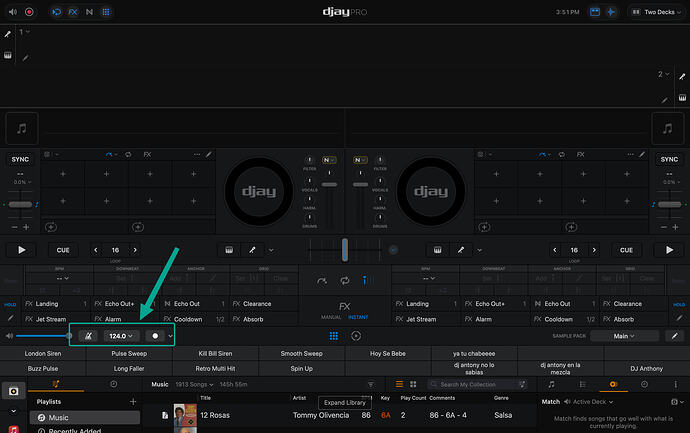Open the master volume speaker icon at top left
The width and height of the screenshot is (690, 433).
pyautogui.click(x=13, y=12)
